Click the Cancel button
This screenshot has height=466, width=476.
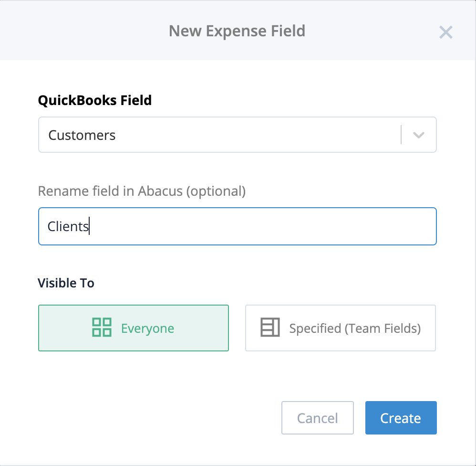tap(318, 418)
